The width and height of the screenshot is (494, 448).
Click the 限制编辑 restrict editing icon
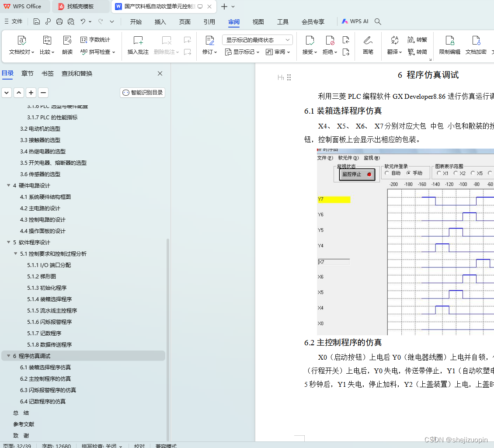tap(449, 45)
